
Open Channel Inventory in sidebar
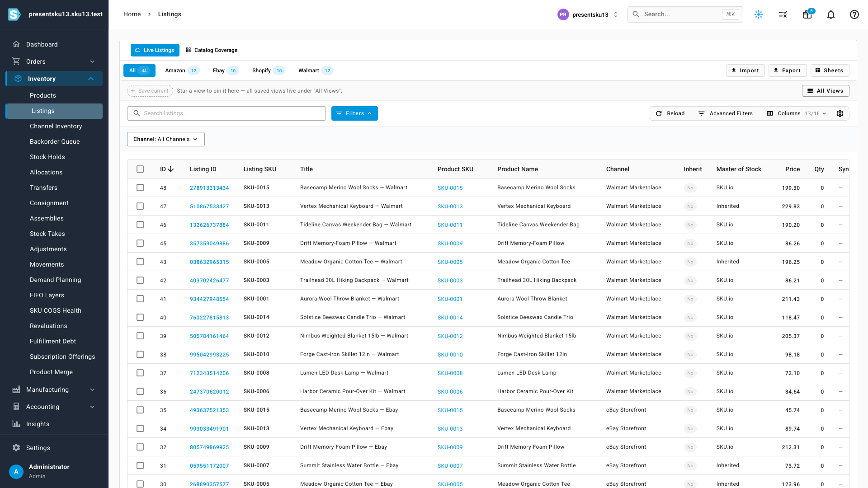pos(56,126)
